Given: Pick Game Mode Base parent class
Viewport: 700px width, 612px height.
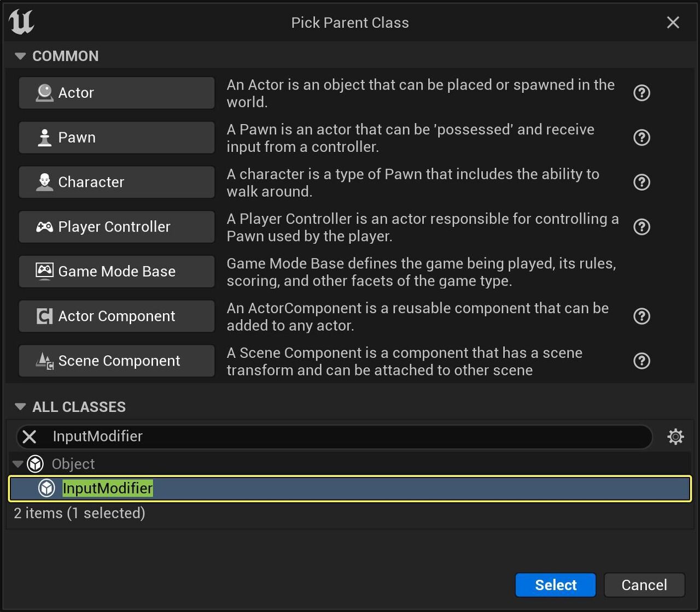Looking at the screenshot, I should pos(116,272).
